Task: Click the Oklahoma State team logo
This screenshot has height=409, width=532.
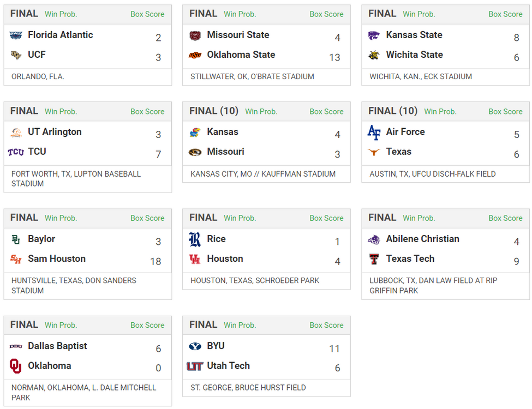Action: click(x=195, y=55)
